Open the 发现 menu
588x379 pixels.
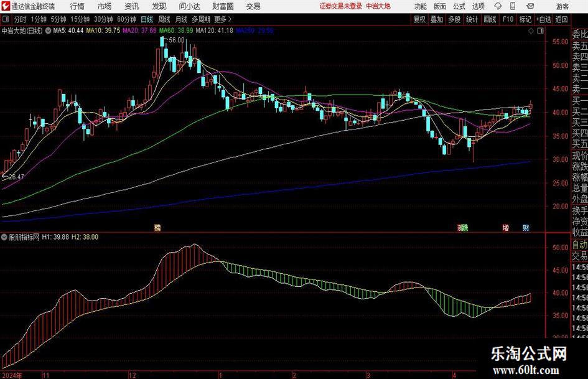pos(159,6)
